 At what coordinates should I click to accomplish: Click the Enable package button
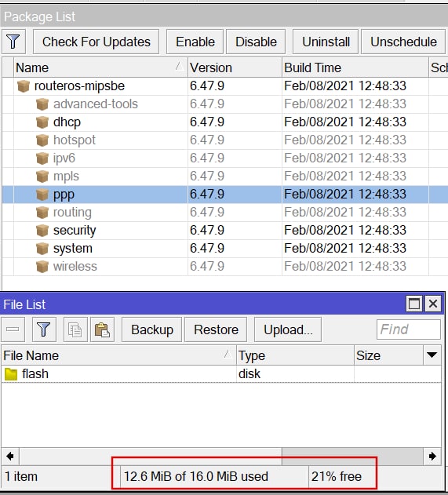tap(195, 42)
